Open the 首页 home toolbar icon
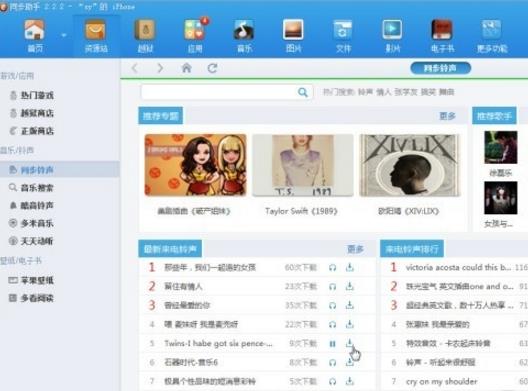The width and height of the screenshot is (528, 391). (x=35, y=36)
